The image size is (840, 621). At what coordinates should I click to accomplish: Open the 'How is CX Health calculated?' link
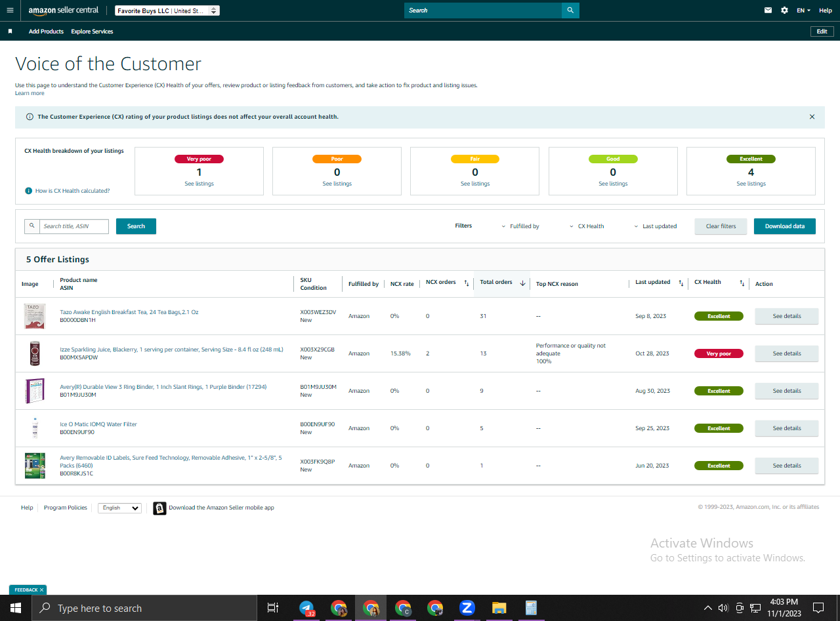click(x=72, y=191)
